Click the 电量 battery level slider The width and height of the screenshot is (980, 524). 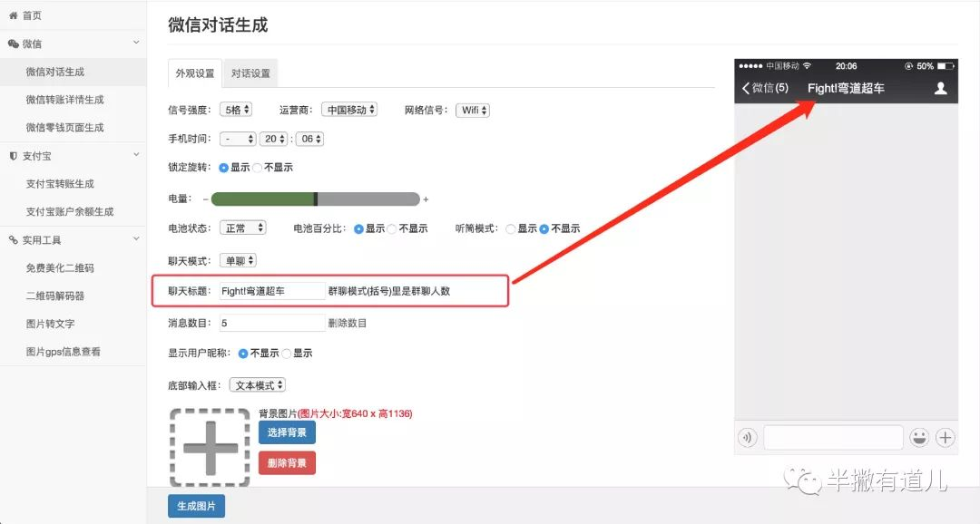pos(315,199)
